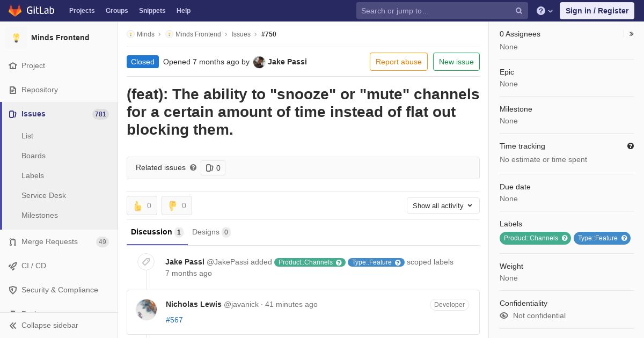This screenshot has width=644, height=338.
Task: Click Minds Frontend breadcrumb link
Action: coord(198,34)
